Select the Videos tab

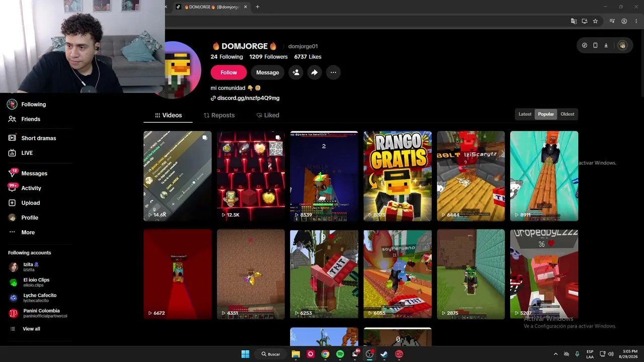click(168, 115)
